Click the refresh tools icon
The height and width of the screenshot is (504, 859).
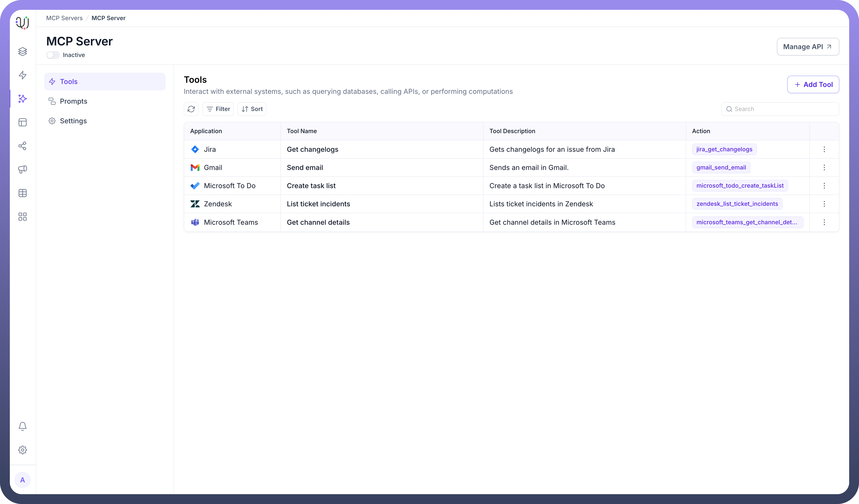pyautogui.click(x=191, y=109)
